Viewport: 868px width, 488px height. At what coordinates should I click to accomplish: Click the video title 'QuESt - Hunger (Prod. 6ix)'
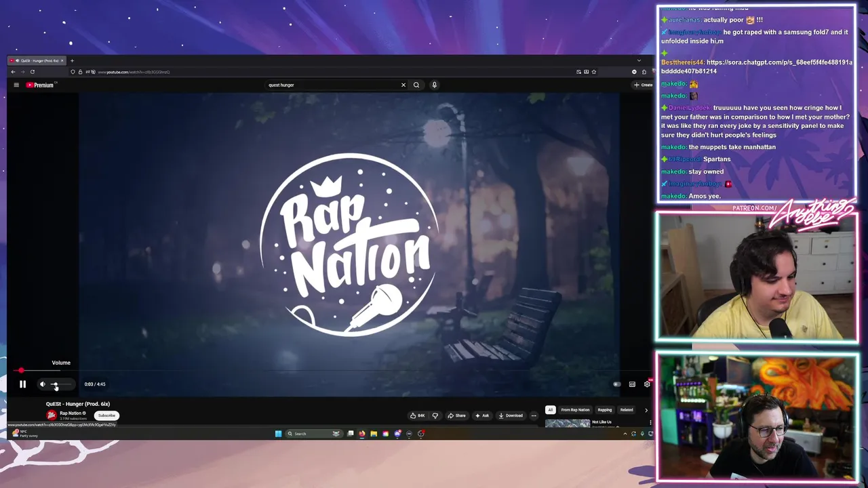(x=78, y=404)
